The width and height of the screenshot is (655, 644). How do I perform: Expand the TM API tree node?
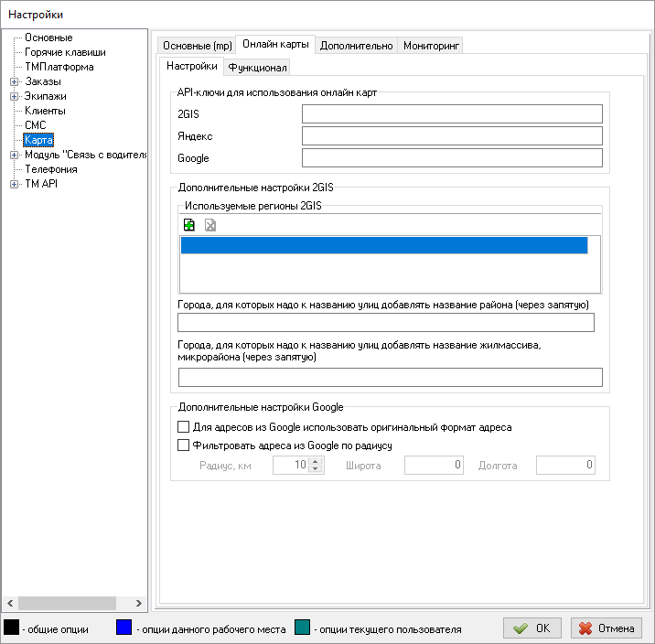pyautogui.click(x=15, y=184)
